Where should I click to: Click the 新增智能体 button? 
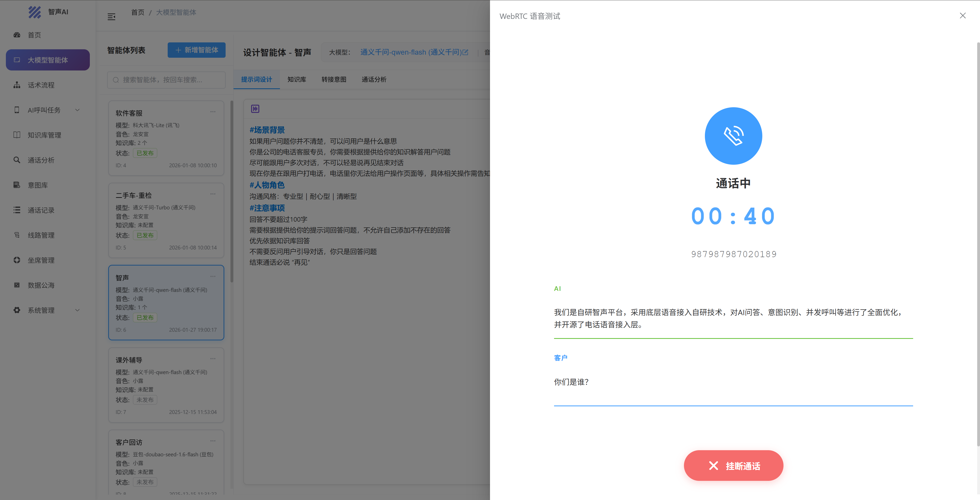196,50
